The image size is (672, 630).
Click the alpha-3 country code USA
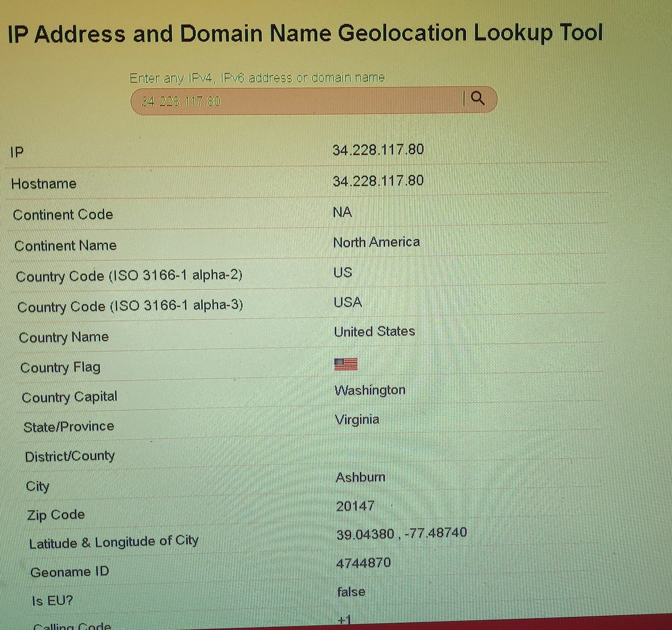tap(348, 302)
